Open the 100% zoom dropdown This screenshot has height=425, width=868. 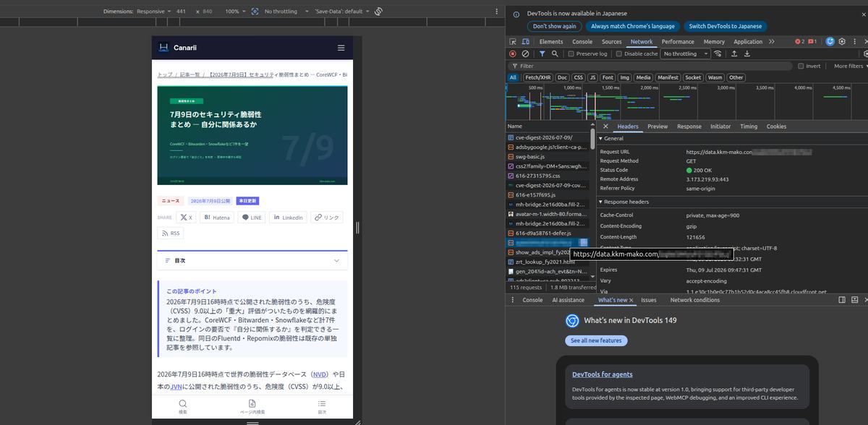[234, 12]
